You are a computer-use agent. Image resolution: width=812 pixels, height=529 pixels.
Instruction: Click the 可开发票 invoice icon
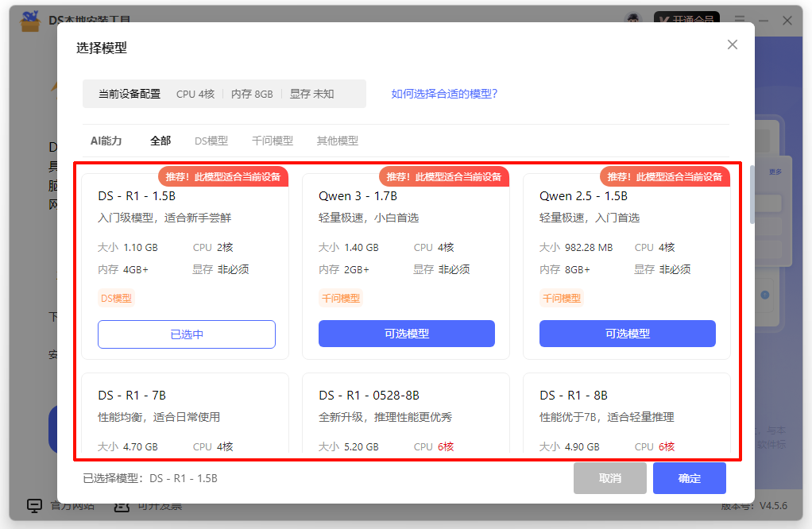click(122, 505)
